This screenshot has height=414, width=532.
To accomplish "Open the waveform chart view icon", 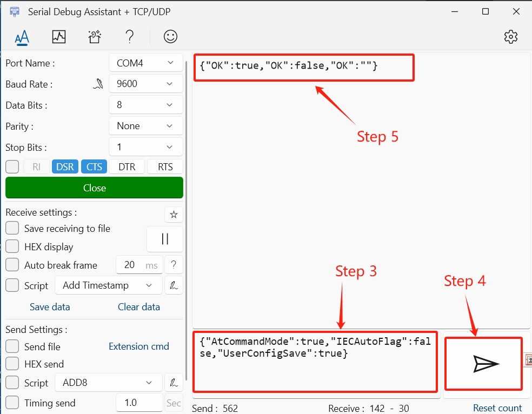I will (58, 37).
